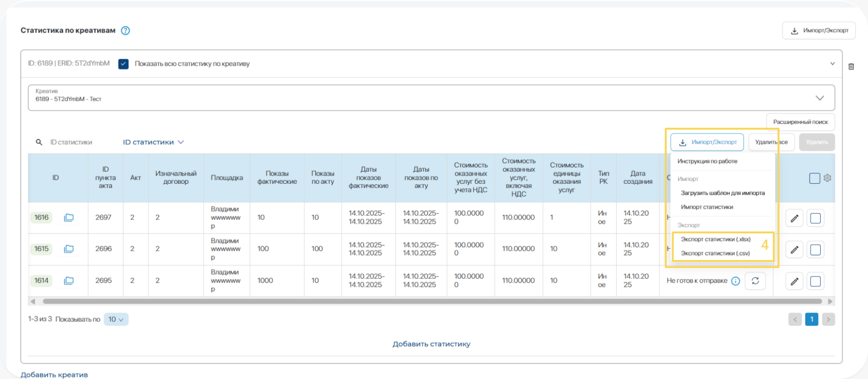Open folder icon for row 1616

click(x=69, y=217)
